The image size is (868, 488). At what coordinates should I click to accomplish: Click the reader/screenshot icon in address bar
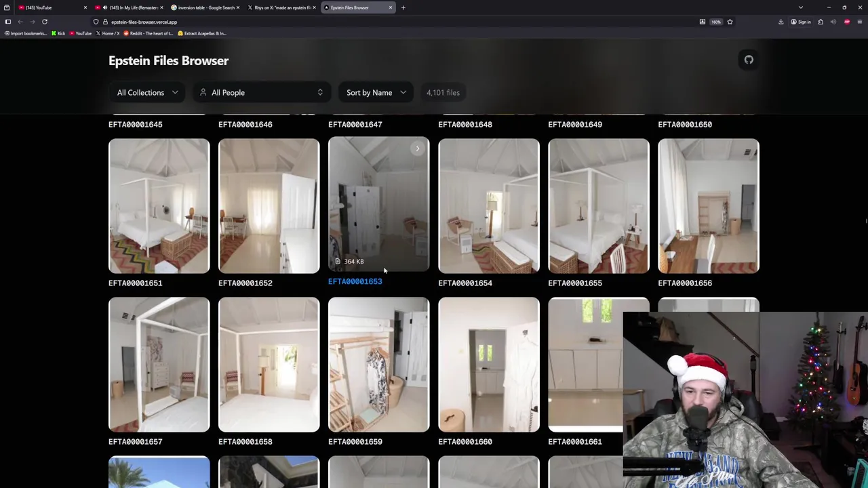coord(703,22)
